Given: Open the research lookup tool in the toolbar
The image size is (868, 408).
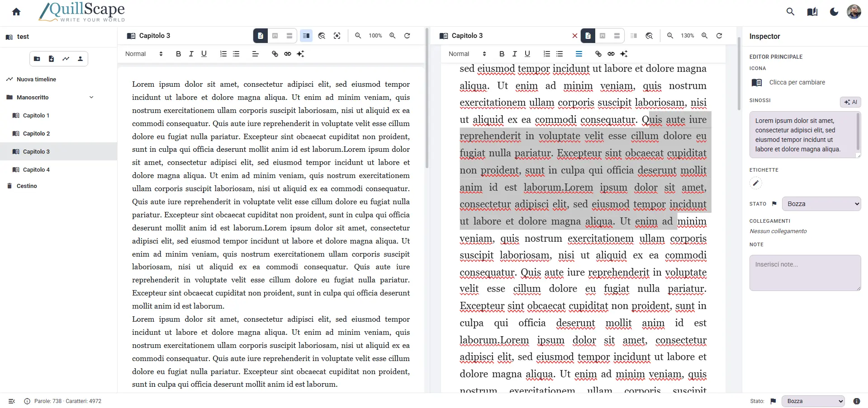Looking at the screenshot, I should coord(321,36).
